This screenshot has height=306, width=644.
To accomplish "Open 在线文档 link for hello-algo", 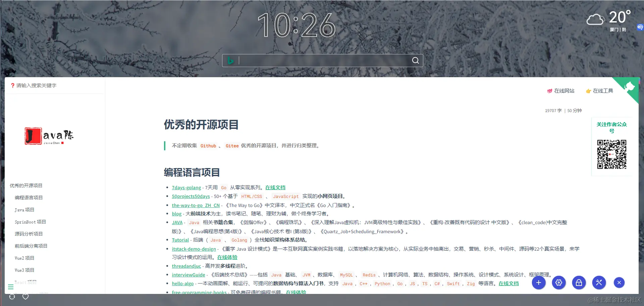I will [508, 284].
